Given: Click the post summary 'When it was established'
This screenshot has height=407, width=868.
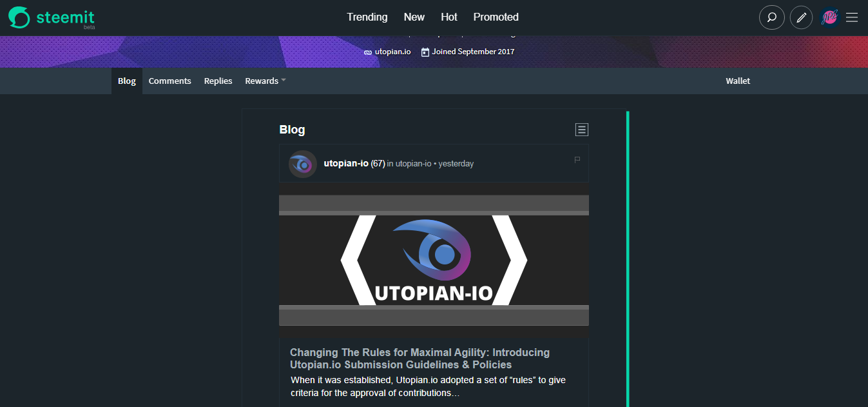Looking at the screenshot, I should (428, 386).
